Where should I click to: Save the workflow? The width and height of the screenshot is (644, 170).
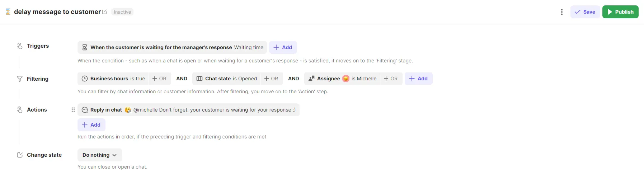pos(585,12)
